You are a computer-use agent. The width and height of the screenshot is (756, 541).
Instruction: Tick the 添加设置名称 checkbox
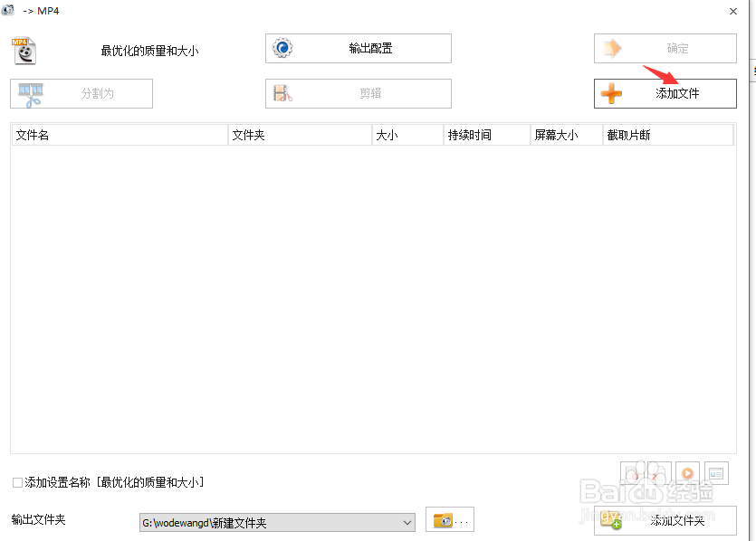(17, 482)
